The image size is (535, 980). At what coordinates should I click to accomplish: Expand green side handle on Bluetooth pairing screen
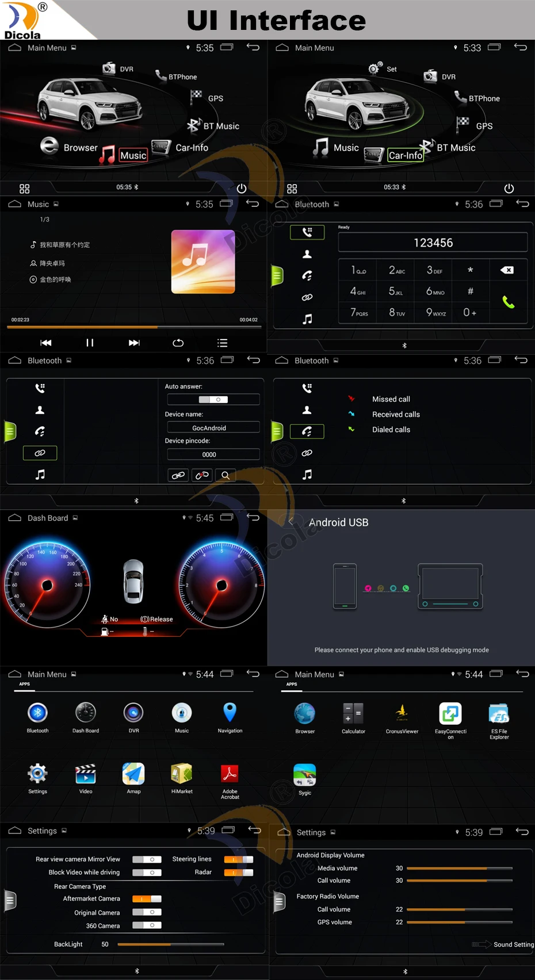coord(10,432)
